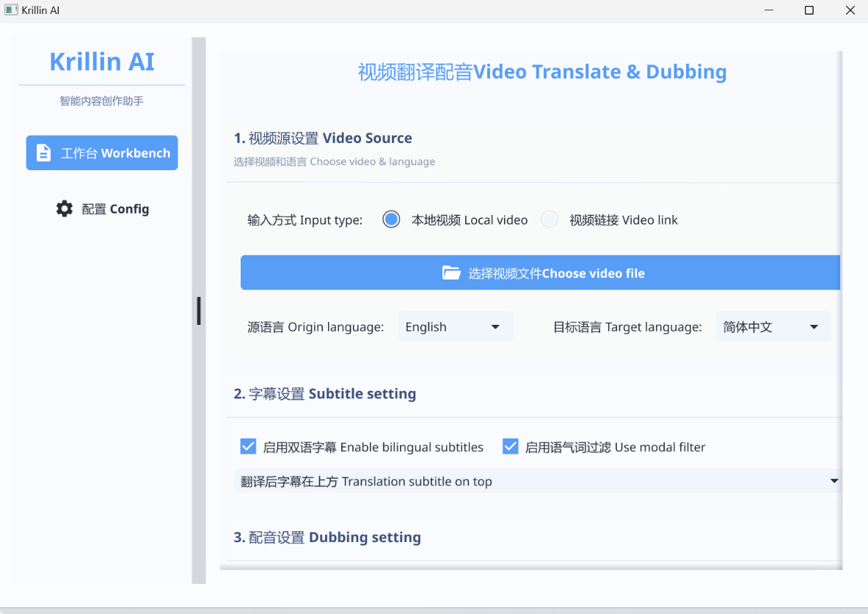Open the Origin language dropdown showing English
Image resolution: width=868 pixels, height=614 pixels.
click(x=456, y=326)
